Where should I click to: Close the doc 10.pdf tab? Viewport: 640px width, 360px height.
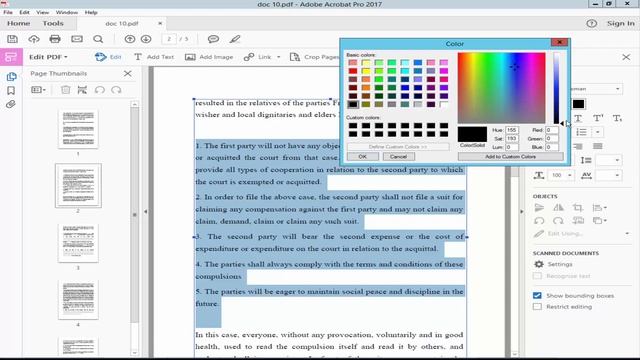[160, 24]
